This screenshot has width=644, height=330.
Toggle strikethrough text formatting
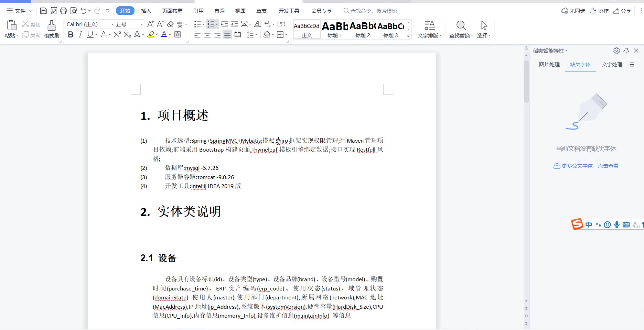(103, 34)
